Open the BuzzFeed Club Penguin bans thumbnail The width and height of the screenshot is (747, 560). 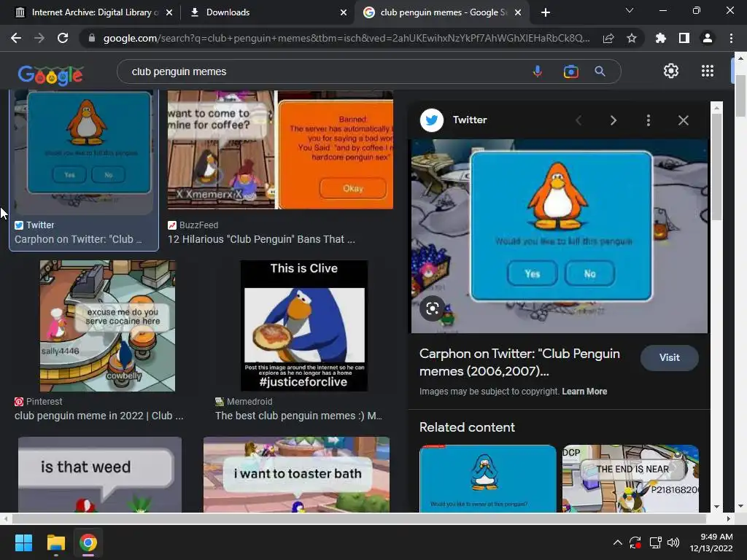(280, 150)
